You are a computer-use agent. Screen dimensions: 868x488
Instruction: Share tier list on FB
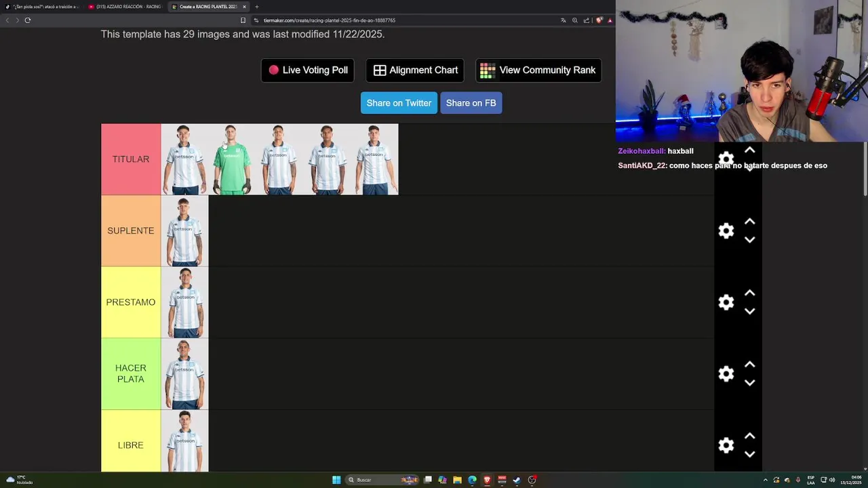coord(471,103)
